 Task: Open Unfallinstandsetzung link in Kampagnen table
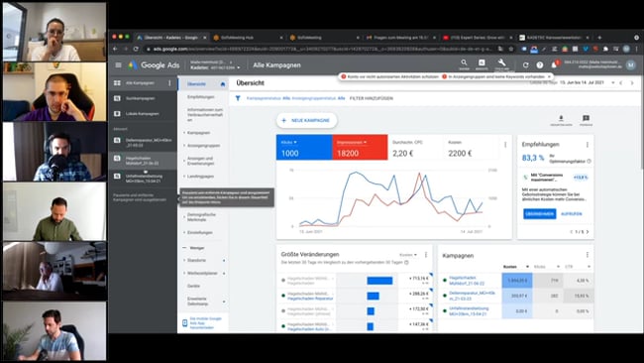tap(469, 310)
